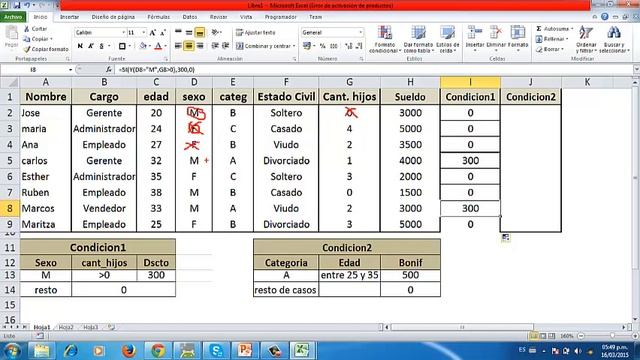Toggle italic K formatting
The height and width of the screenshot is (360, 640).
tap(91, 46)
